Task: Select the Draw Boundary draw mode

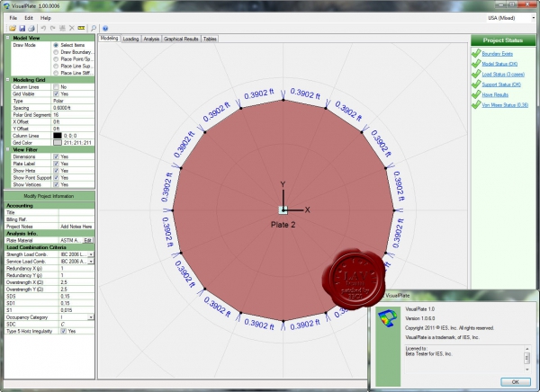Action: coord(56,52)
